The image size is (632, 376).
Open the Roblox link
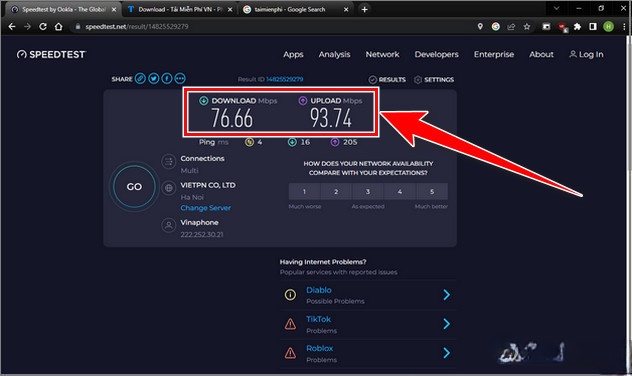point(320,348)
